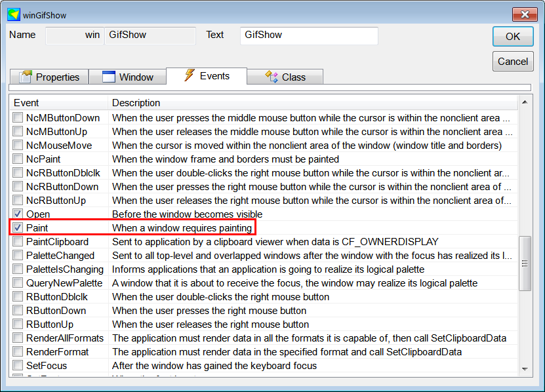
Task: Click the Properties tab notepad icon
Action: (26, 77)
